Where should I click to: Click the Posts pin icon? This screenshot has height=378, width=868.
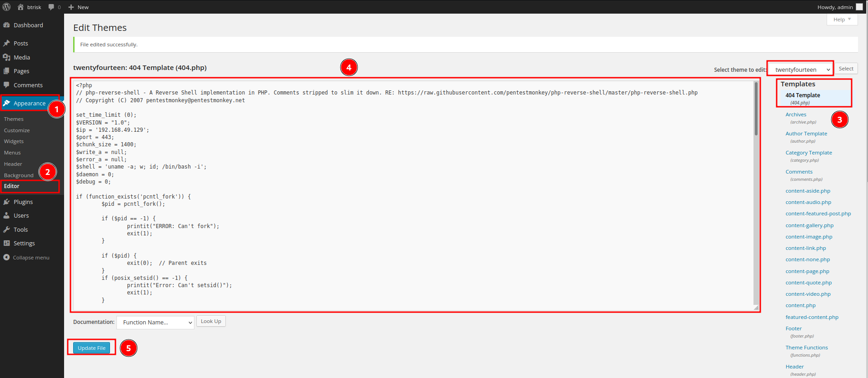pyautogui.click(x=7, y=43)
